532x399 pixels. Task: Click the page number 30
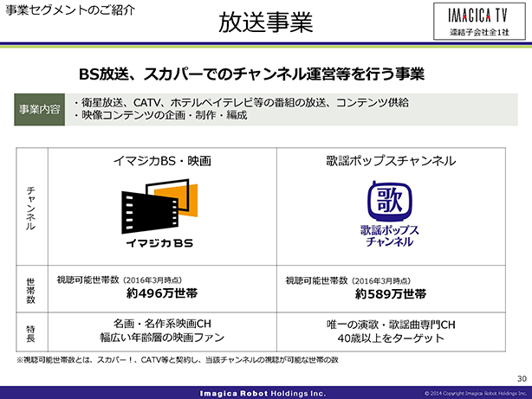click(x=522, y=378)
